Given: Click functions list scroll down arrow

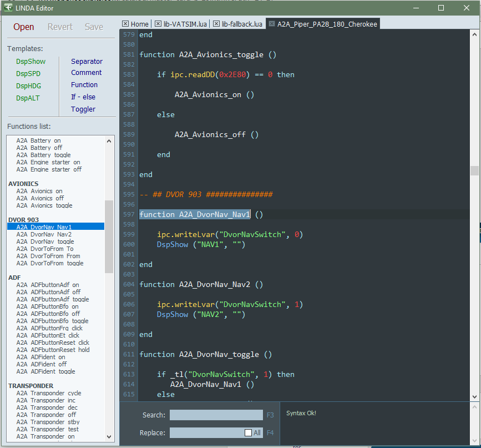Looking at the screenshot, I should click(109, 437).
